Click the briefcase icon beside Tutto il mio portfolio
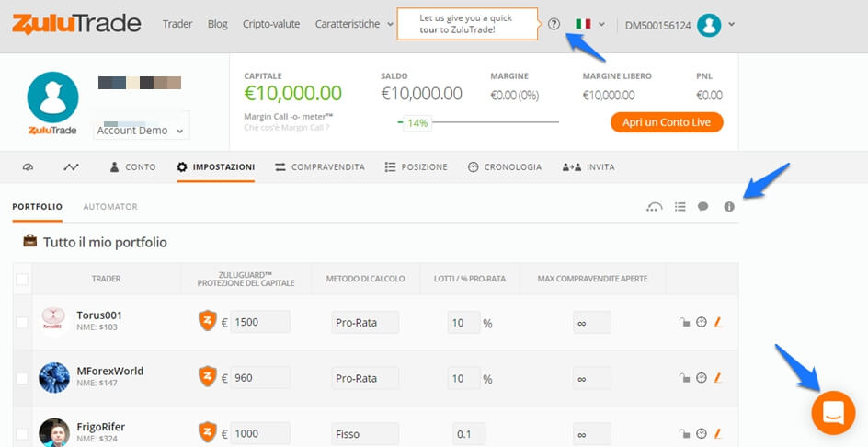 [x=29, y=241]
